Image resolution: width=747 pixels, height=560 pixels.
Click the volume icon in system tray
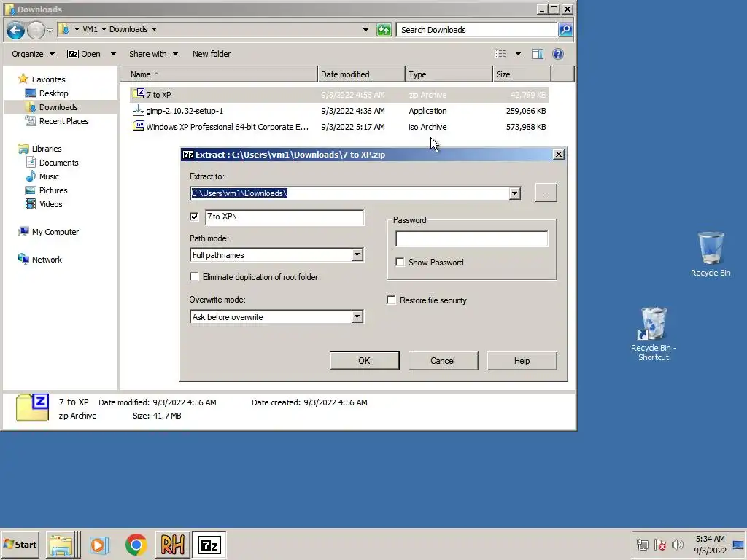click(x=677, y=544)
